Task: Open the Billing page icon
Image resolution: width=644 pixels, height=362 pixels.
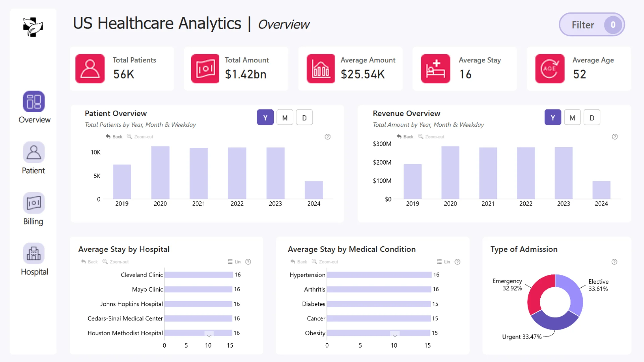Action: tap(34, 203)
